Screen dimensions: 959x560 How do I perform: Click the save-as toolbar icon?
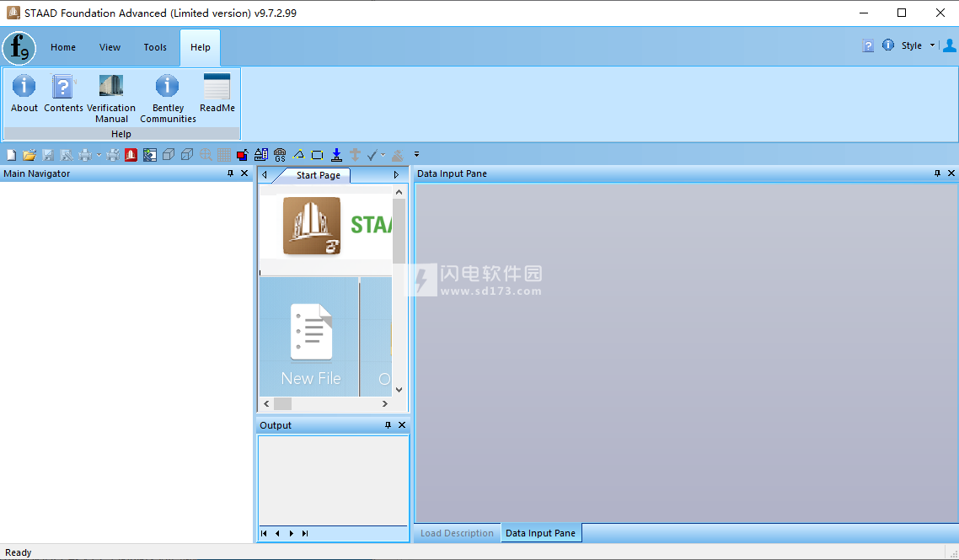(x=67, y=155)
